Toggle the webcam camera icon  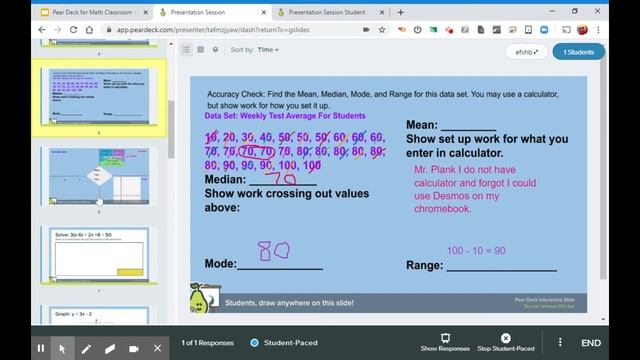133,349
